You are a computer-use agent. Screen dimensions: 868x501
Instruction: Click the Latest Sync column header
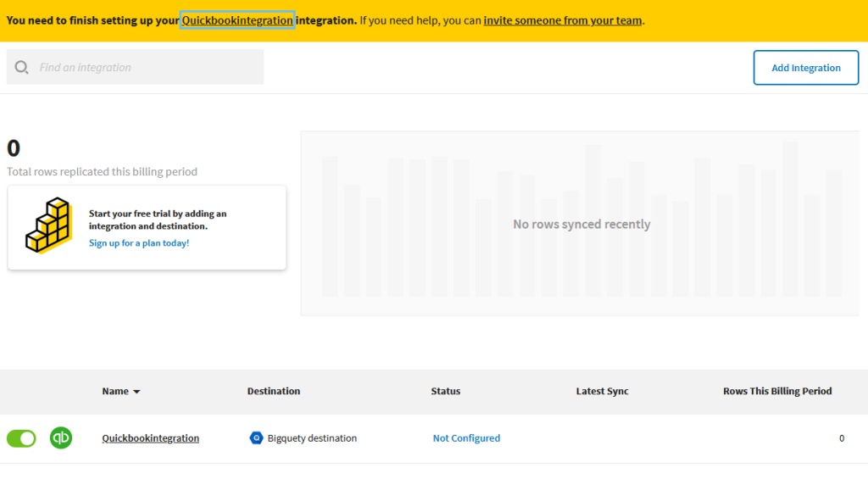[603, 391]
